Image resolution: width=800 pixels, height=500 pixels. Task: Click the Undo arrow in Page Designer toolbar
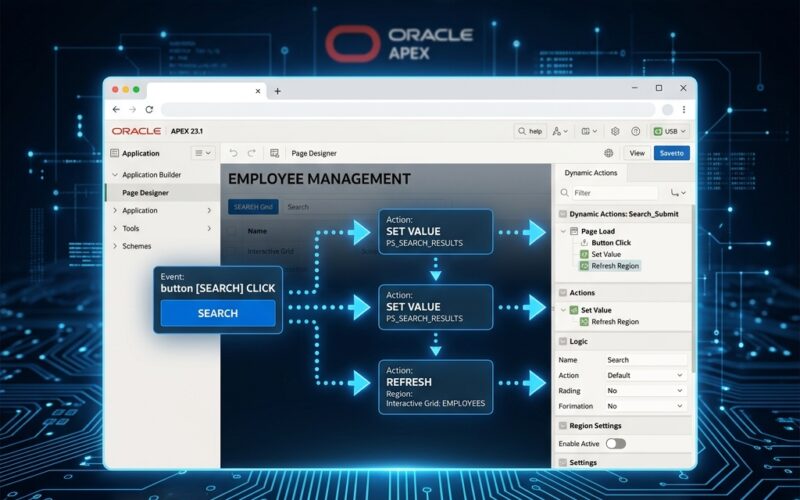point(233,153)
